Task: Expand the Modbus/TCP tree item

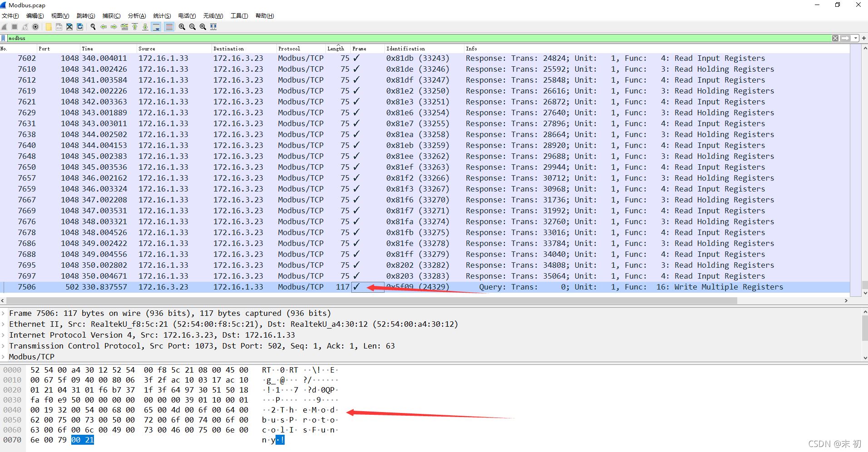Action: tap(3, 357)
